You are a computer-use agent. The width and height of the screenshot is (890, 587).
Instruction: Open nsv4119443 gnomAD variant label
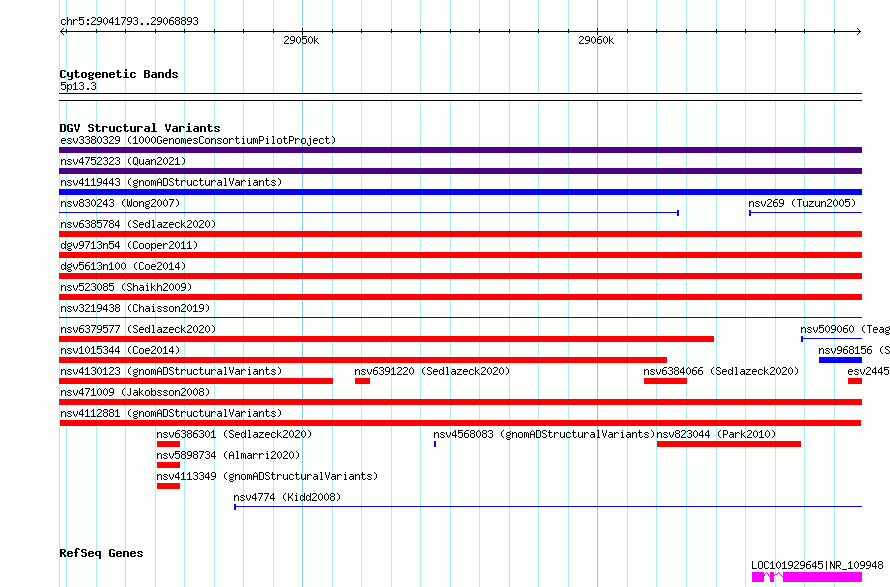point(171,182)
